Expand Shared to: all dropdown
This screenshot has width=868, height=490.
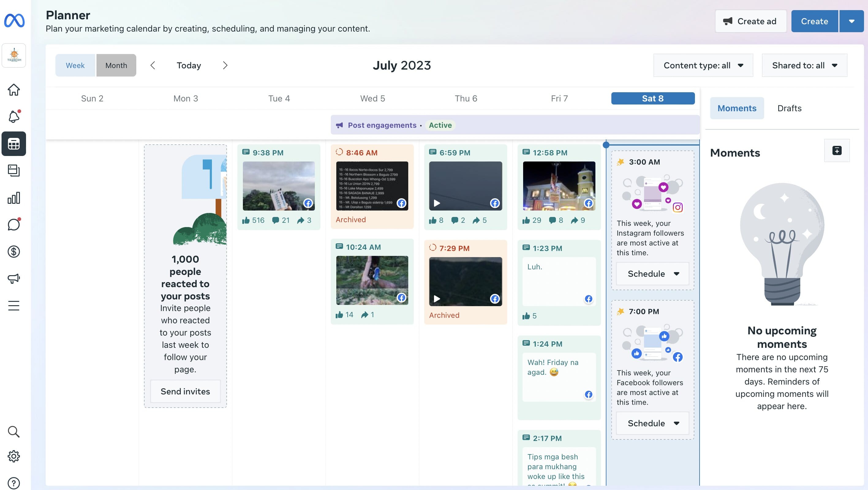804,65
